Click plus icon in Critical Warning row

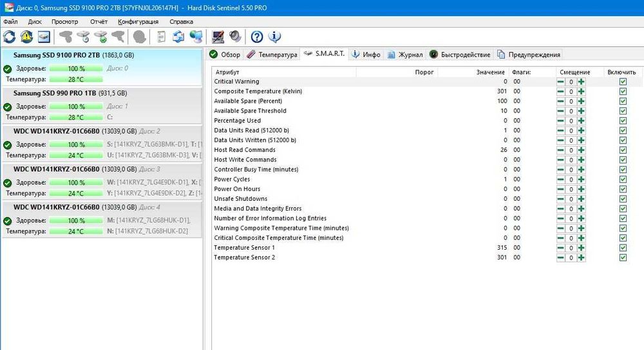pos(581,82)
